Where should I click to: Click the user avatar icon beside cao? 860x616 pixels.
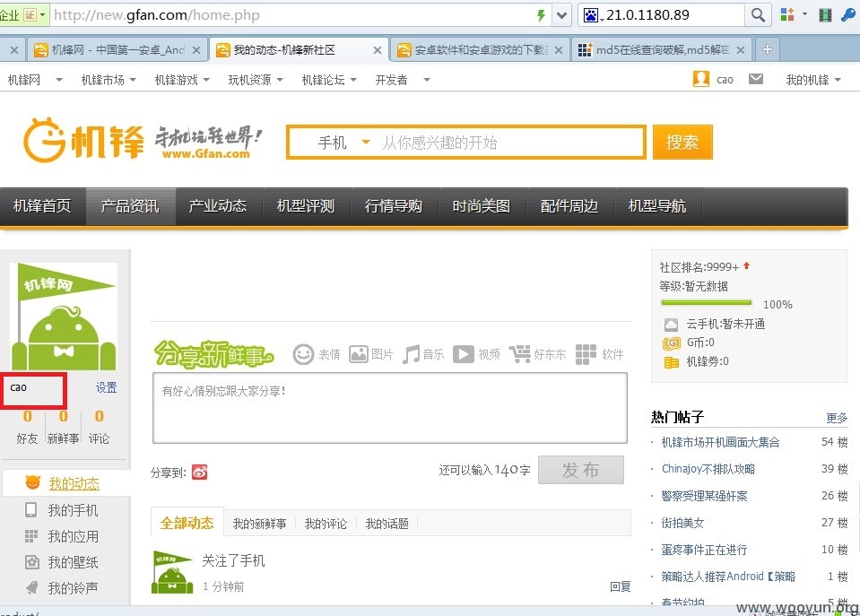point(701,79)
